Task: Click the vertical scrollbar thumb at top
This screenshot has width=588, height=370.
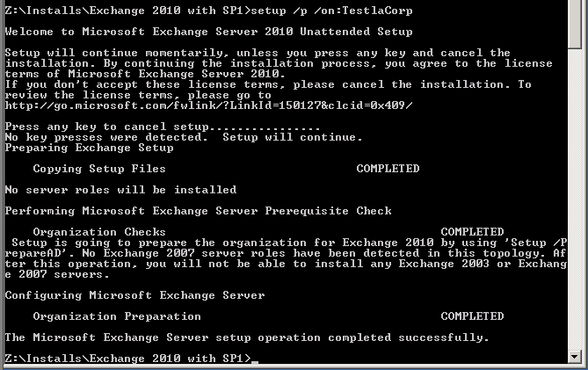Action: 575,24
